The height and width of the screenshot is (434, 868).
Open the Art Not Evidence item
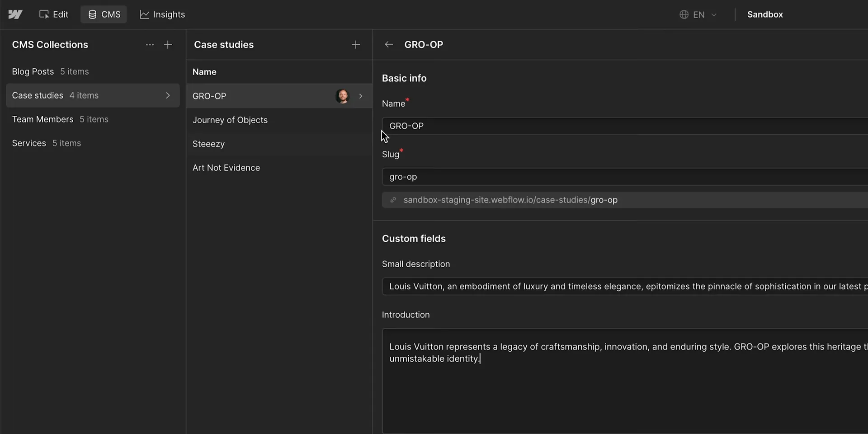tap(279, 168)
